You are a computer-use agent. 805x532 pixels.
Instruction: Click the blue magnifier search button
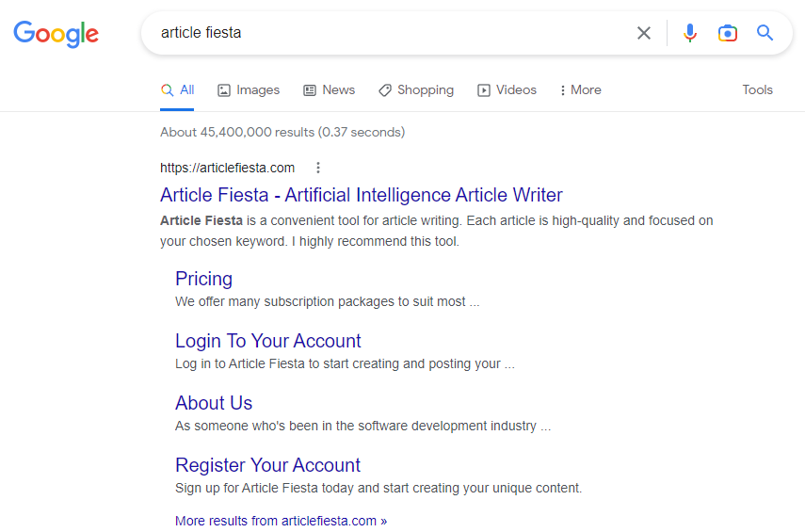coord(765,33)
